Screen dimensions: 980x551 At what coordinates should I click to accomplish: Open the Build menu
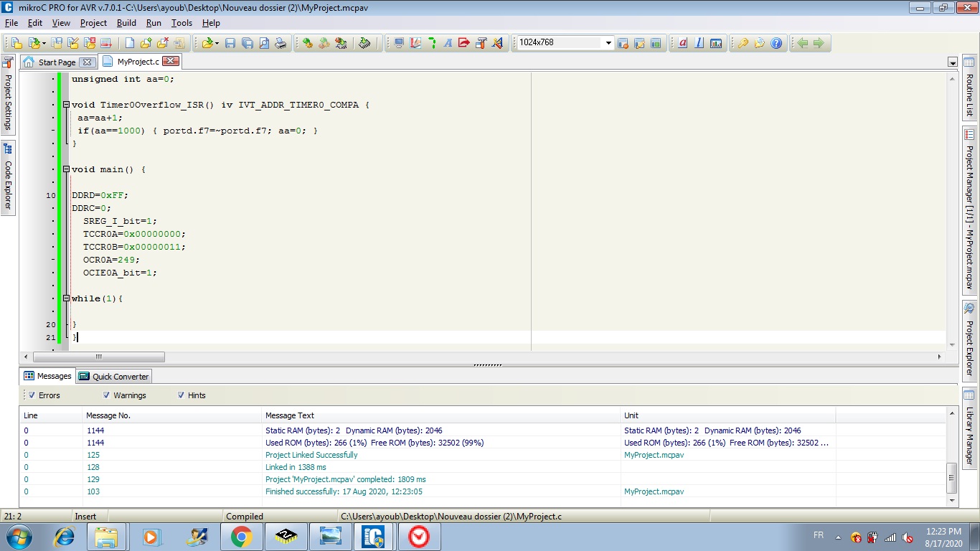pos(126,23)
